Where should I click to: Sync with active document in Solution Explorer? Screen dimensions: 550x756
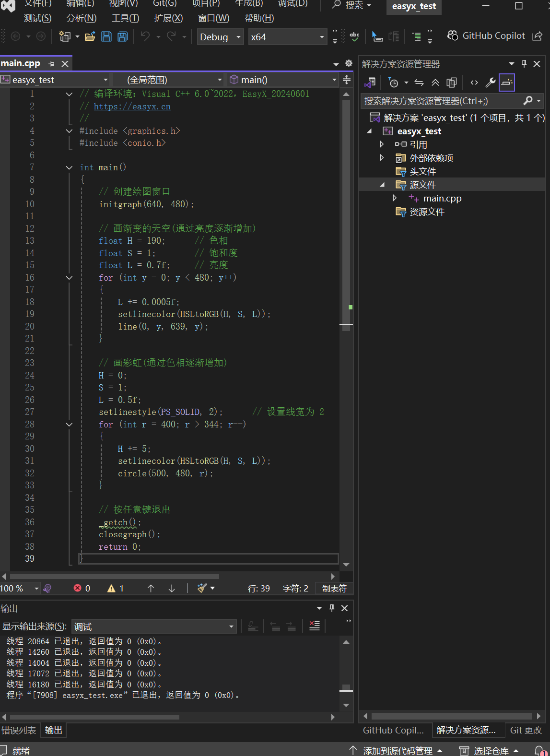click(x=419, y=83)
